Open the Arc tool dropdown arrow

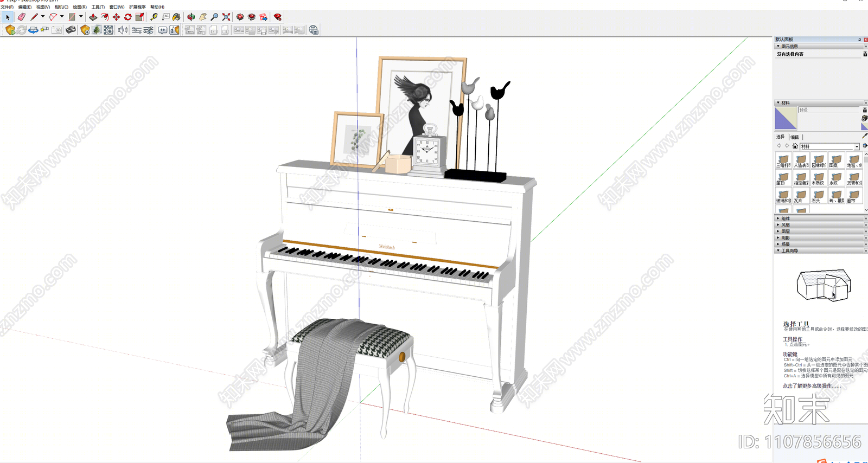coord(62,17)
